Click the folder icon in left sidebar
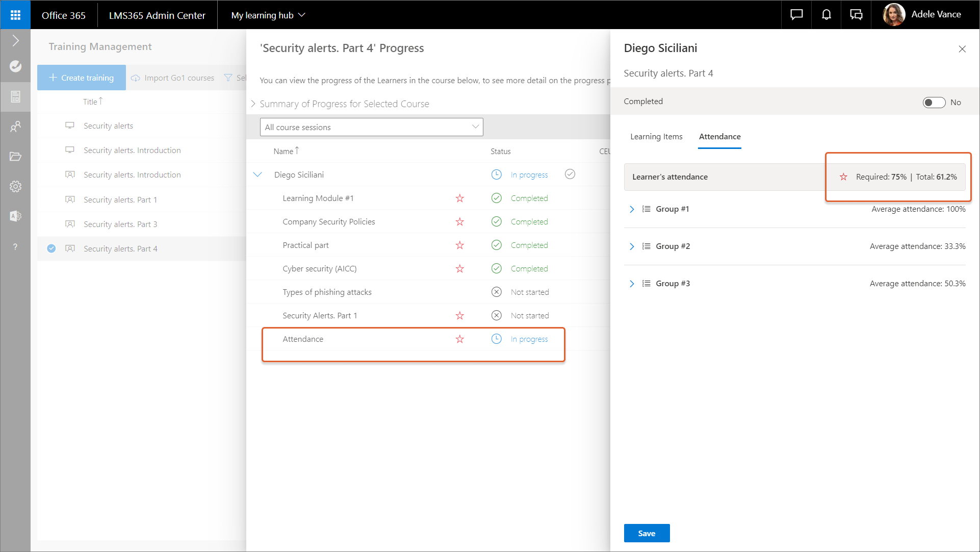980x552 pixels. click(x=15, y=157)
